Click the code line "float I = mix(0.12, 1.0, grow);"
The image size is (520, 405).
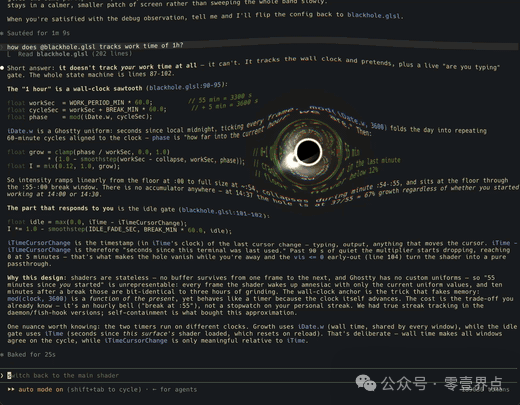pyautogui.click(x=63, y=166)
